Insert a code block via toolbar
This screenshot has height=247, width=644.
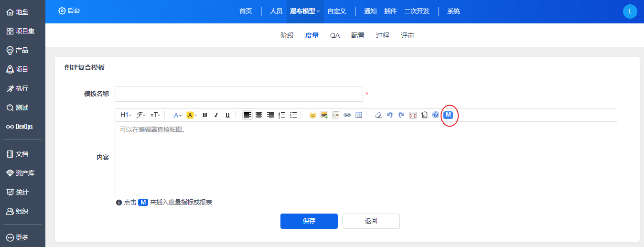(336, 115)
